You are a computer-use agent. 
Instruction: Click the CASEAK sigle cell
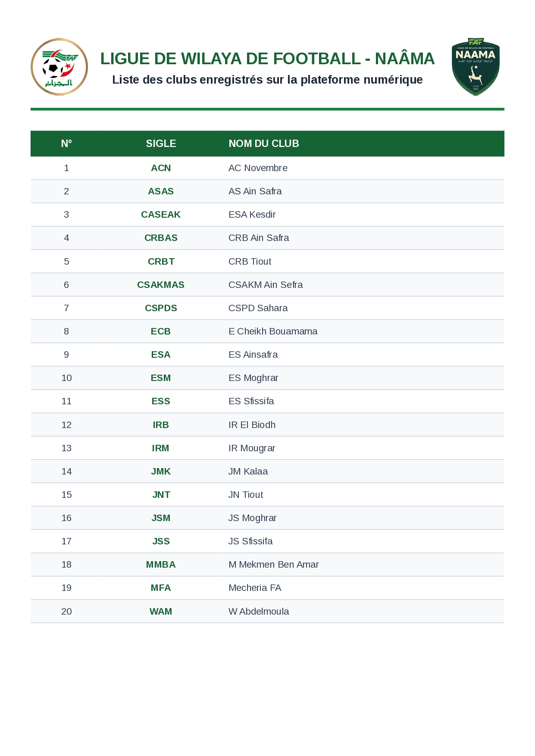pos(161,215)
